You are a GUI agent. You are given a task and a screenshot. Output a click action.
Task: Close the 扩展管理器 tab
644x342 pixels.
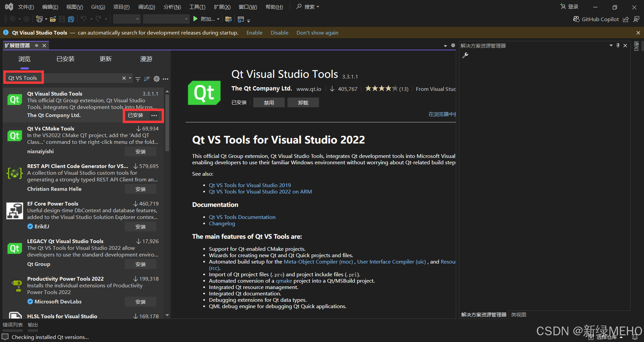(44, 46)
